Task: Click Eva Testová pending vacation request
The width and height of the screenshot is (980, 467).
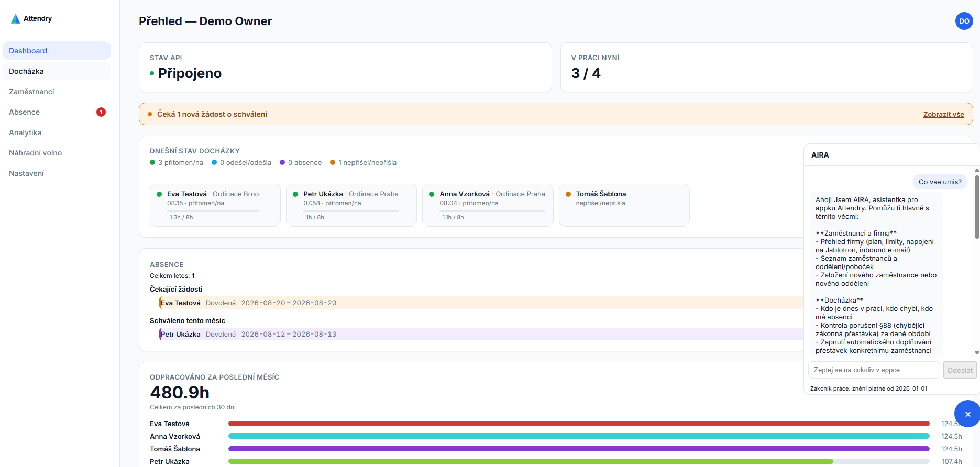Action: [481, 303]
